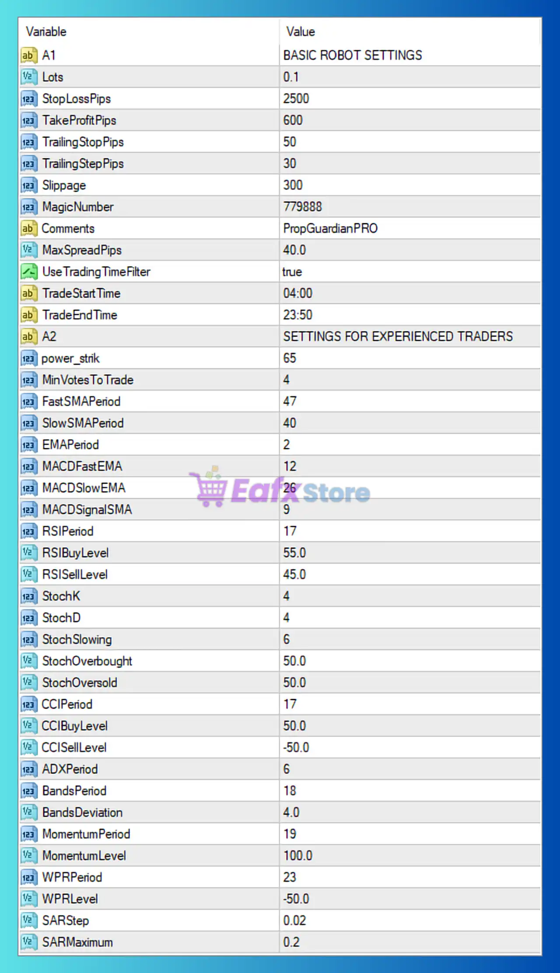The image size is (560, 973).
Task: Click the string icon beside TradeEndTime
Action: click(x=28, y=315)
